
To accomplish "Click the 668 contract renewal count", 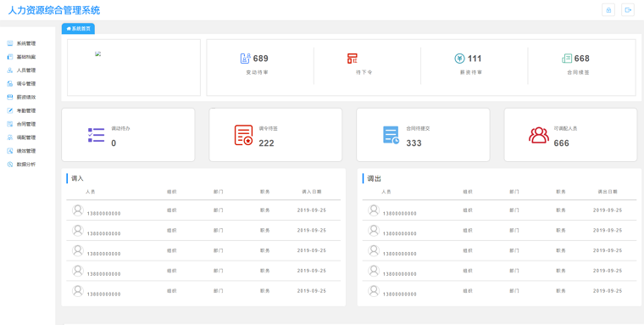I will (582, 59).
